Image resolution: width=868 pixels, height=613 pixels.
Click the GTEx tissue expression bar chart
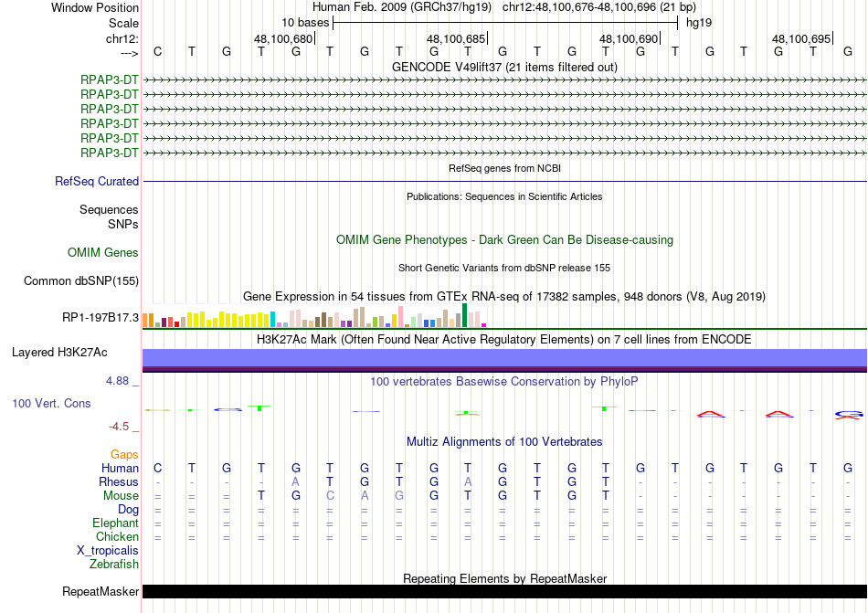pyautogui.click(x=314, y=315)
